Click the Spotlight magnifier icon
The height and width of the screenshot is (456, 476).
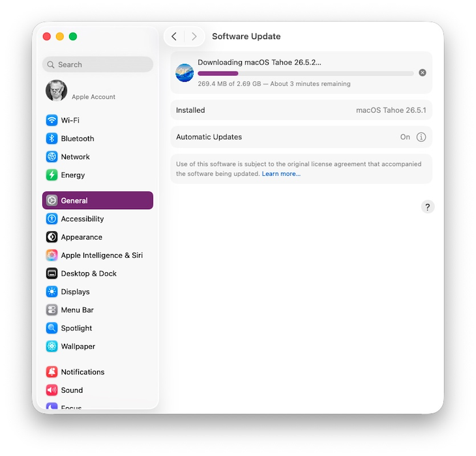(52, 328)
